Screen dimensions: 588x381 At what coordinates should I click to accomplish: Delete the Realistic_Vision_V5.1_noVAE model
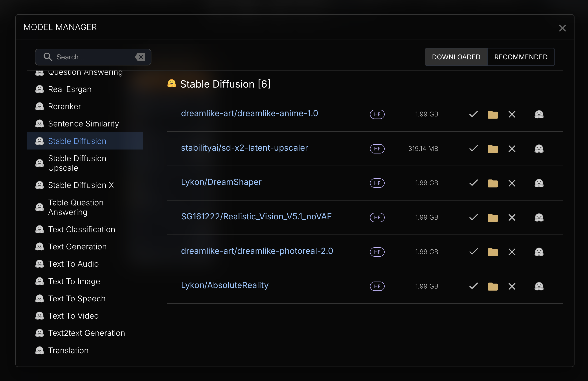click(512, 218)
